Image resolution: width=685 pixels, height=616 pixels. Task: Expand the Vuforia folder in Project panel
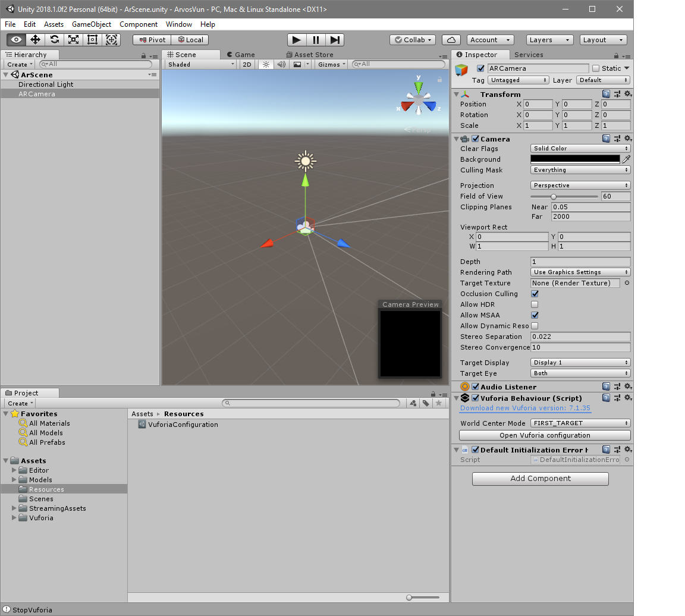pyautogui.click(x=13, y=518)
